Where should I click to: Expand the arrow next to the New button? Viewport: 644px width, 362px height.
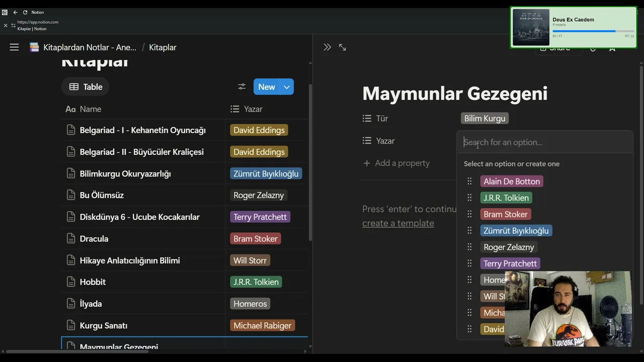point(287,86)
